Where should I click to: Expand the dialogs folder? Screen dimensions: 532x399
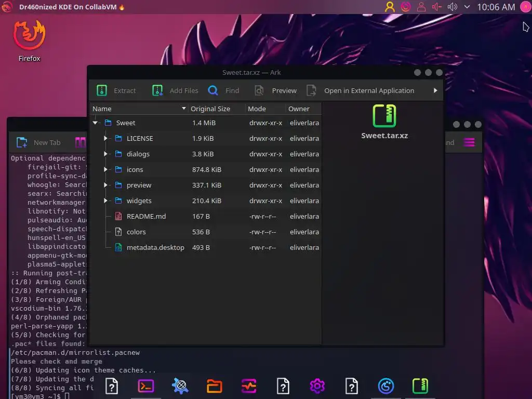105,154
